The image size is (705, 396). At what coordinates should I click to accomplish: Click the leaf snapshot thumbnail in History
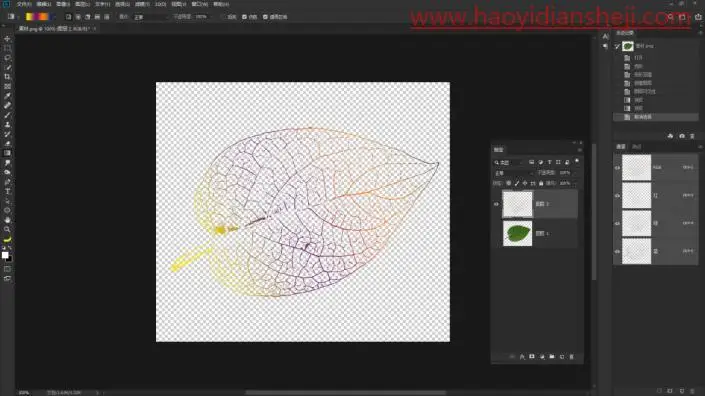coord(628,46)
